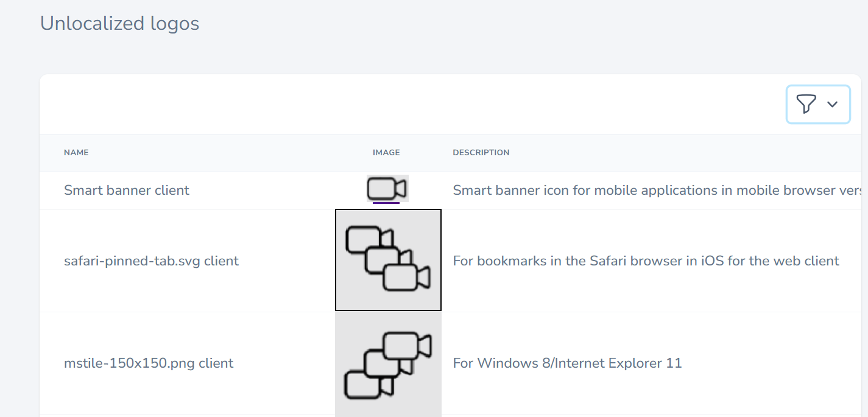Select the safari-pinned-tab triple camera image
Image resolution: width=868 pixels, height=417 pixels.
click(388, 260)
